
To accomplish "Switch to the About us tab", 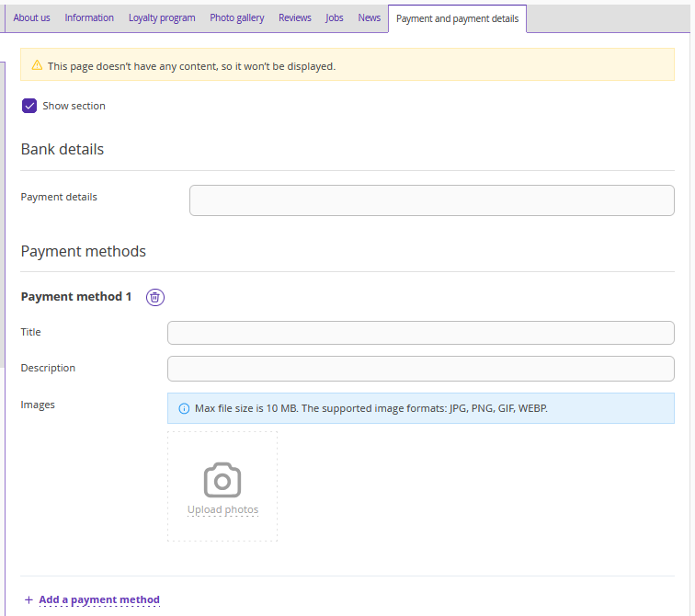I will pyautogui.click(x=31, y=17).
